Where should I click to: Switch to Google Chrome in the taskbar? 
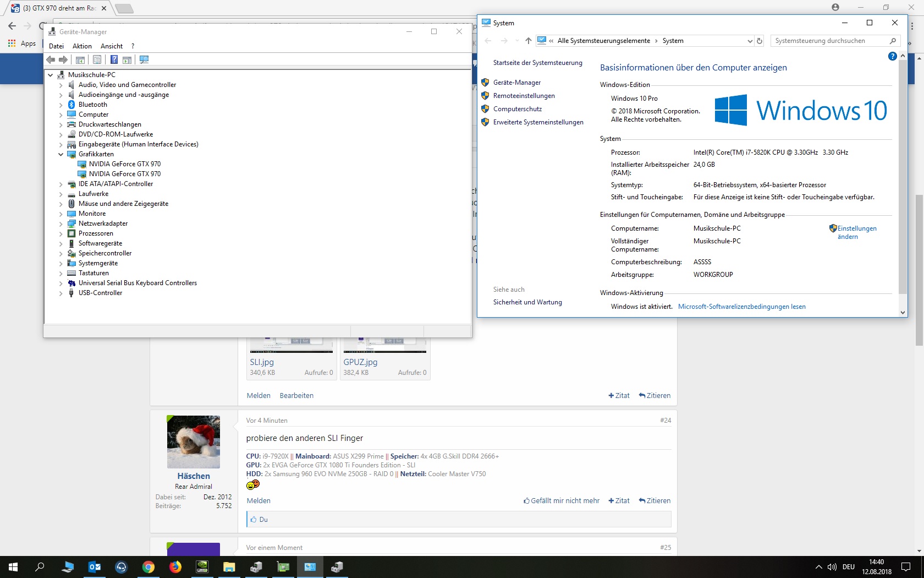point(148,567)
